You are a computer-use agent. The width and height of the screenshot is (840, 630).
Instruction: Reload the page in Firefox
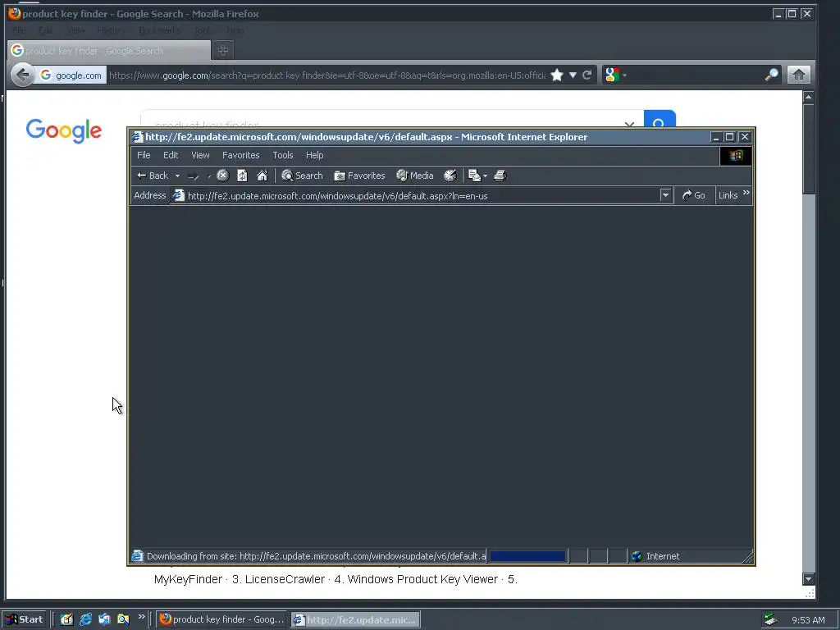587,75
